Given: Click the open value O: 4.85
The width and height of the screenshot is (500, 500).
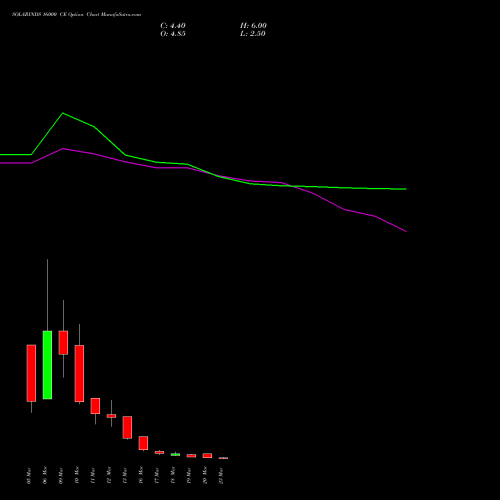Looking at the screenshot, I should coord(173,34).
